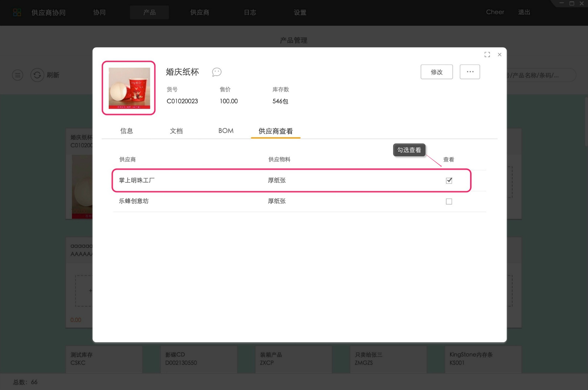
Task: Uncheck 查看 for 掌上明珠工厂
Action: coord(449,180)
